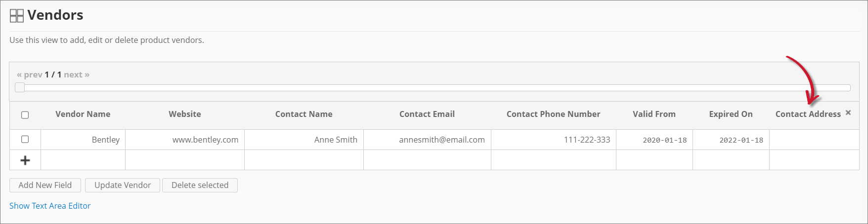Click the www.bentley.com website cell

point(205,140)
